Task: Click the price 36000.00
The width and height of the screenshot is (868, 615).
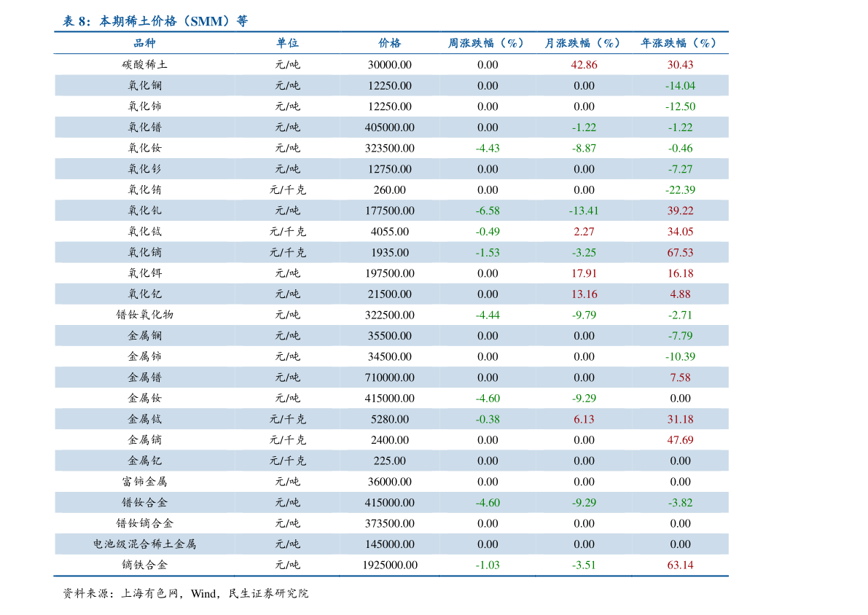Action: click(390, 482)
